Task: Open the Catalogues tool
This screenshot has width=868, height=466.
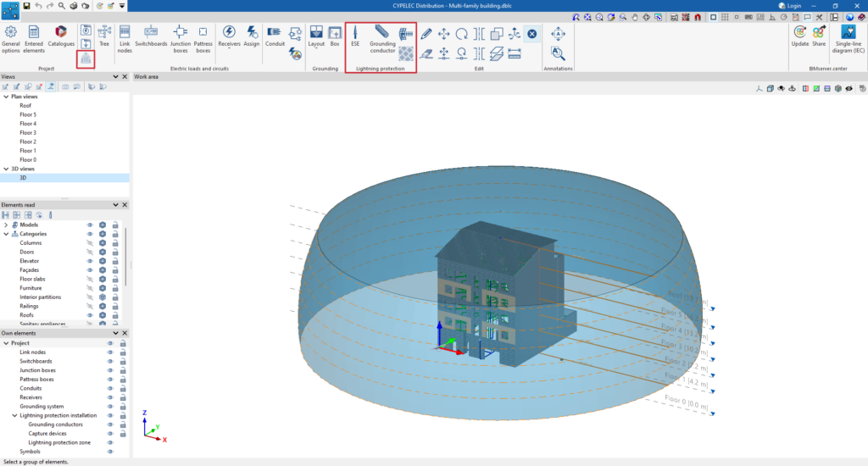Action: tap(61, 36)
